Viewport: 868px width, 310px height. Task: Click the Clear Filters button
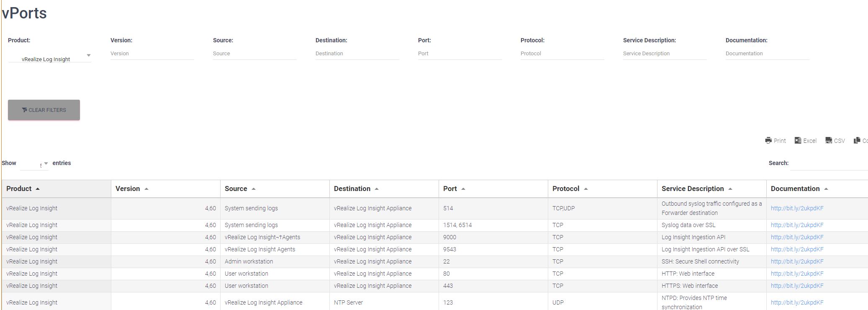pos(44,110)
